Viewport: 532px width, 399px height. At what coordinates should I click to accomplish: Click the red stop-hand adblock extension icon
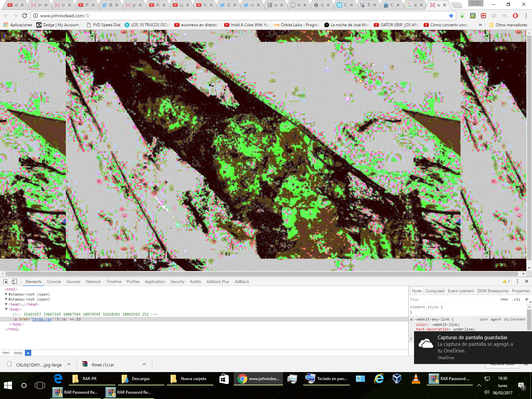[515, 16]
